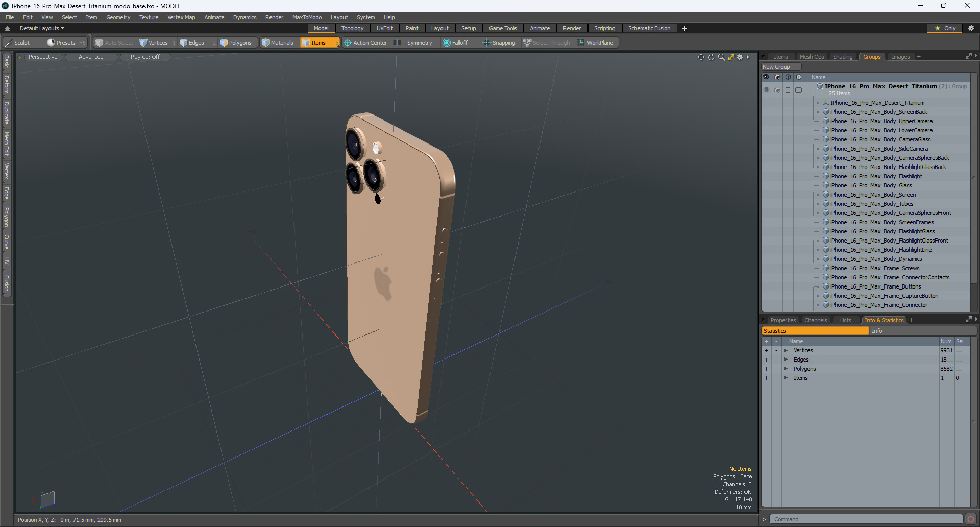
Task: Open the Shading panel tab
Action: (x=843, y=57)
